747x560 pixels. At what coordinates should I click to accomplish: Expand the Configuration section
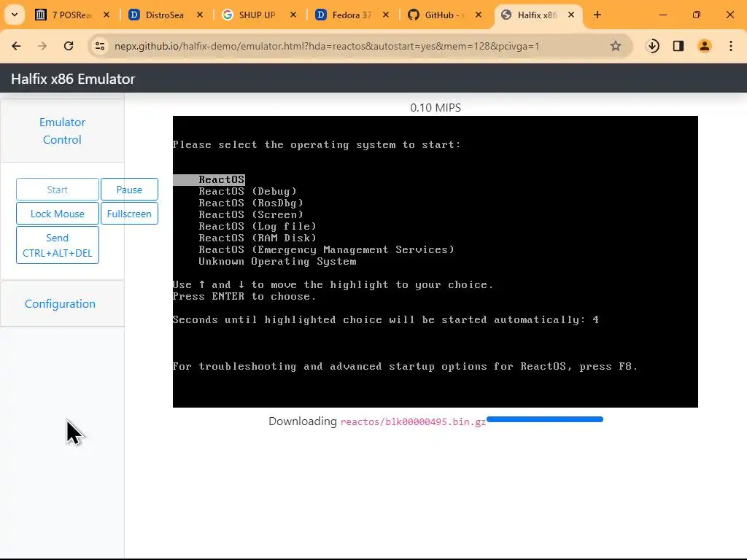(x=60, y=304)
